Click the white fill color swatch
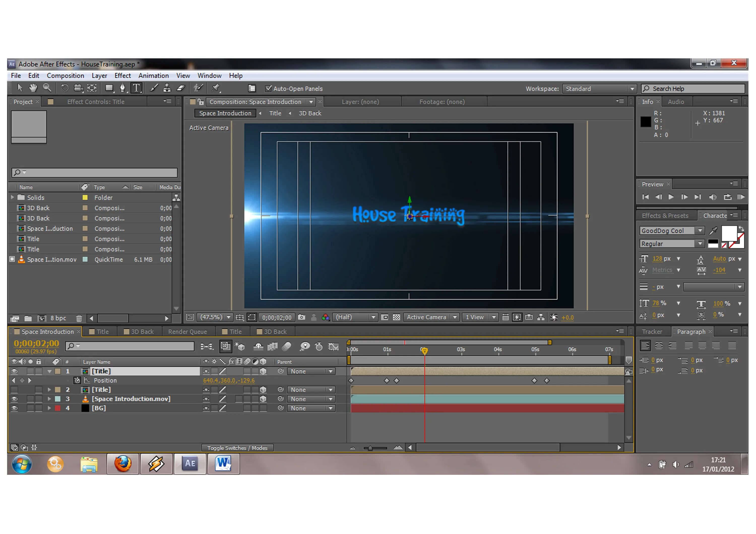The width and height of the screenshot is (756, 534). [729, 233]
